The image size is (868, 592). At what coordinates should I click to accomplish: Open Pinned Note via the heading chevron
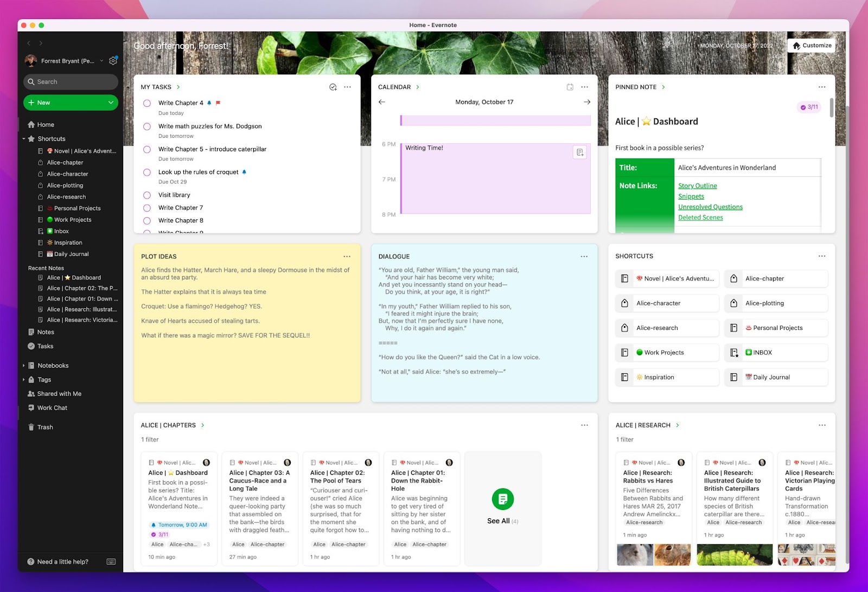(663, 87)
